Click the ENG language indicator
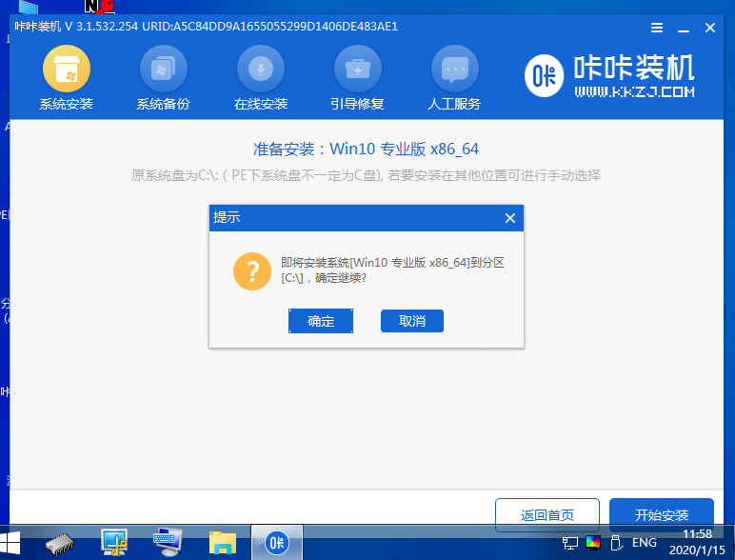 (644, 543)
